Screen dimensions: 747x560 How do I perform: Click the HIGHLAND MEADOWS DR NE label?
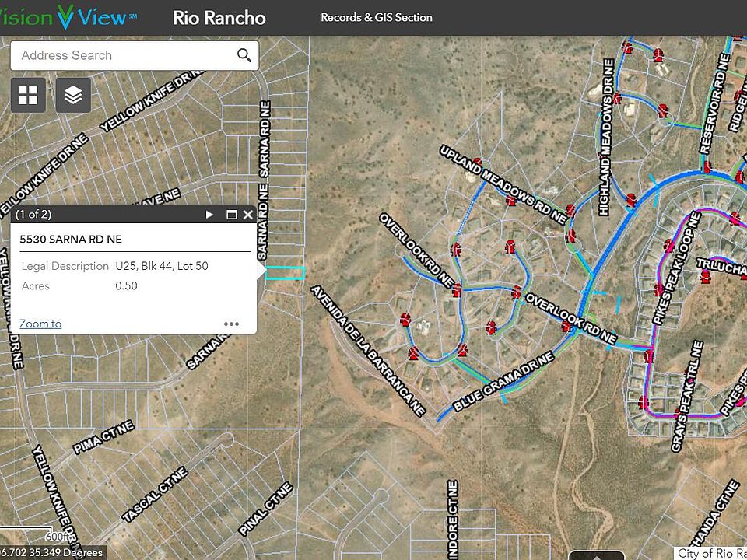[x=605, y=137]
